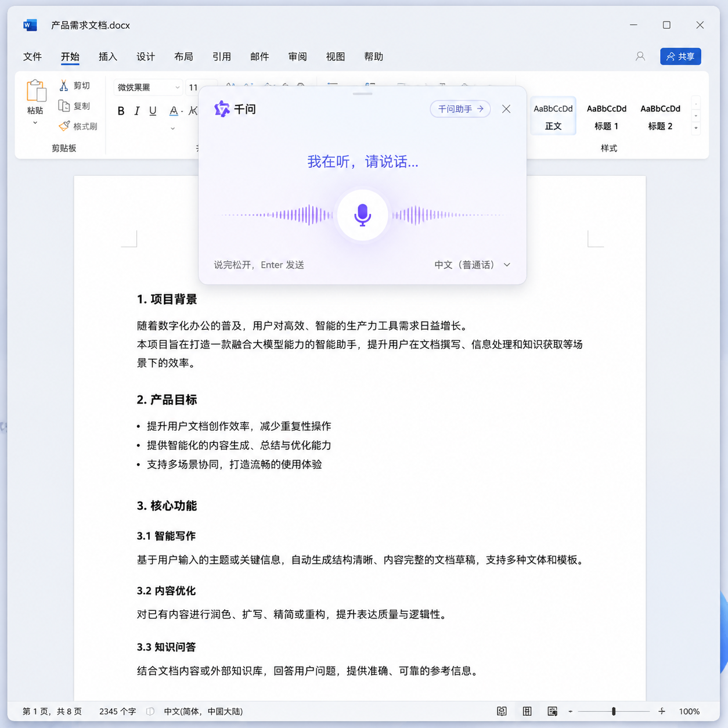The image size is (728, 728).
Task: Click the microphone button in 千问
Action: (x=363, y=215)
